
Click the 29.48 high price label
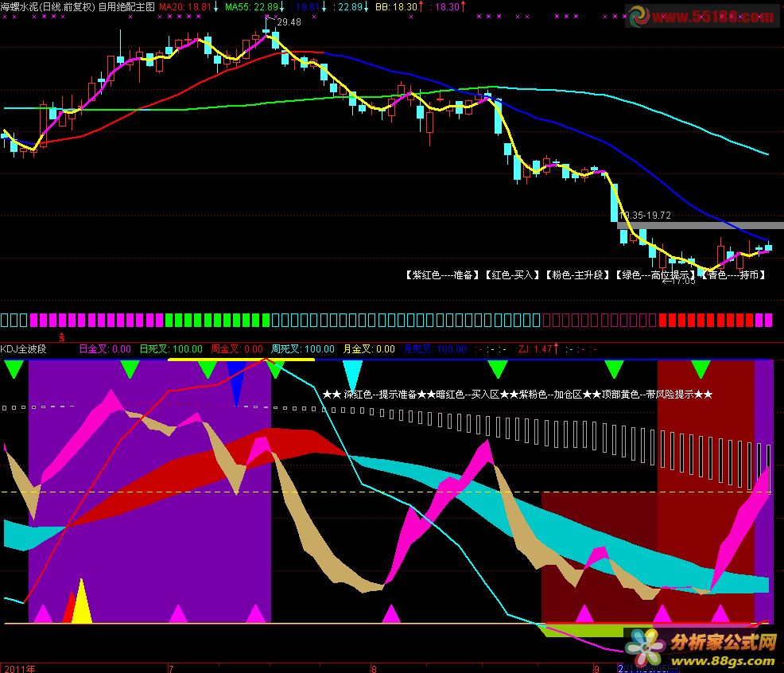click(x=289, y=22)
